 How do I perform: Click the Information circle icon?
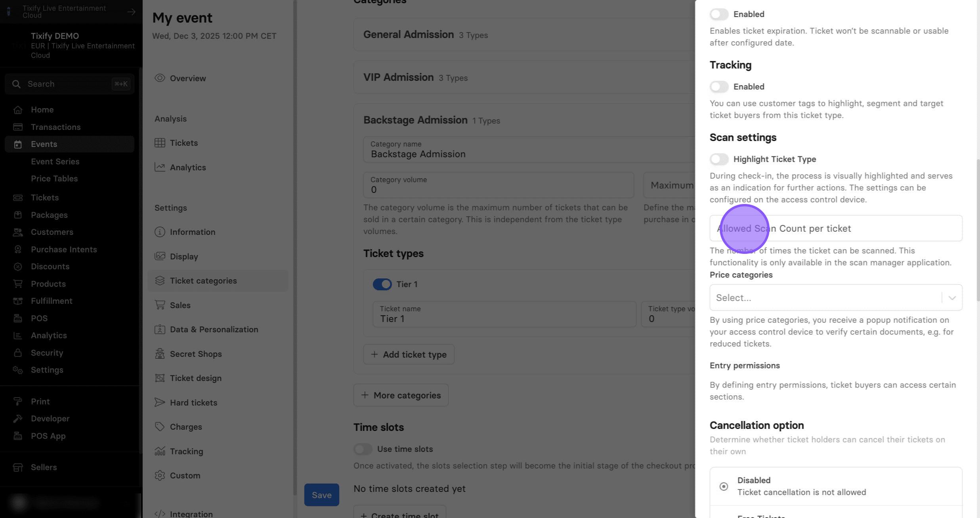pos(160,232)
